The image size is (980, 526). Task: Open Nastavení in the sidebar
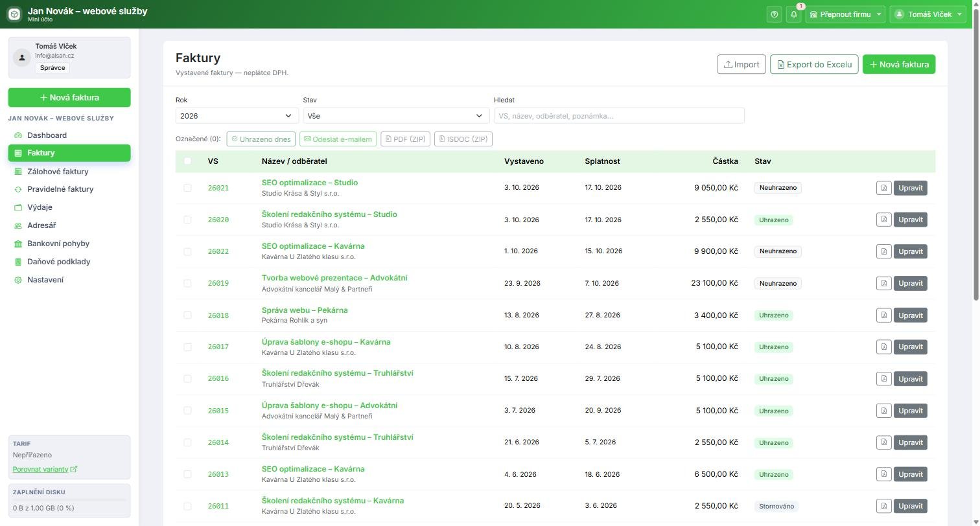69,280
